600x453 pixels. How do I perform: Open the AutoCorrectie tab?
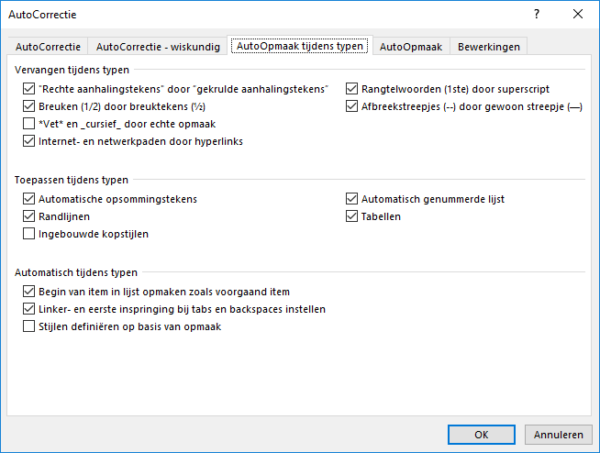coord(48,47)
